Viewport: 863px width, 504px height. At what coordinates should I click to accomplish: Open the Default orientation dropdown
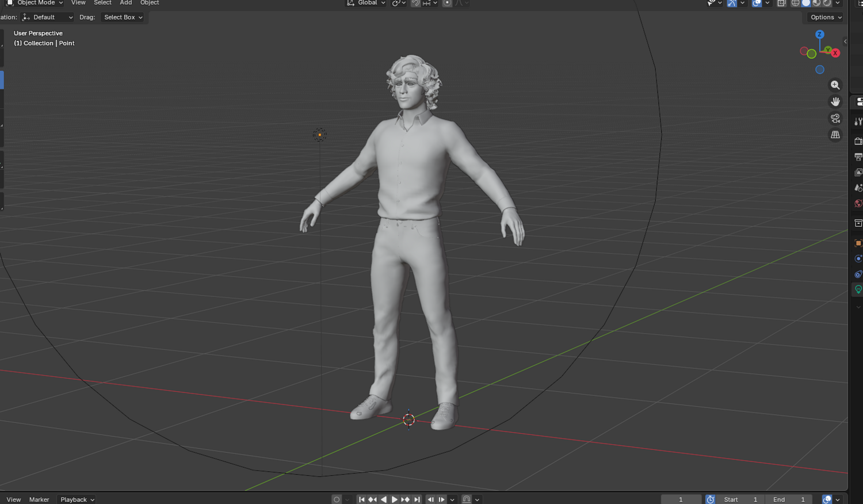coord(47,17)
